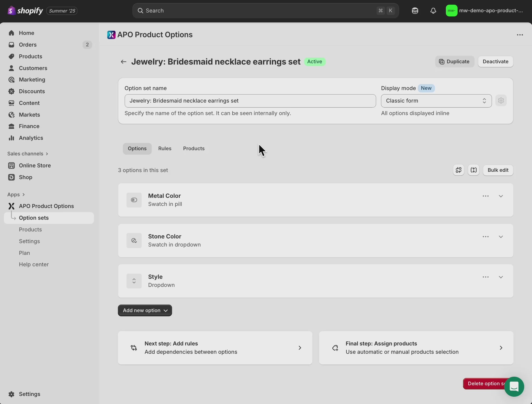Click the Deactivate button

495,62
